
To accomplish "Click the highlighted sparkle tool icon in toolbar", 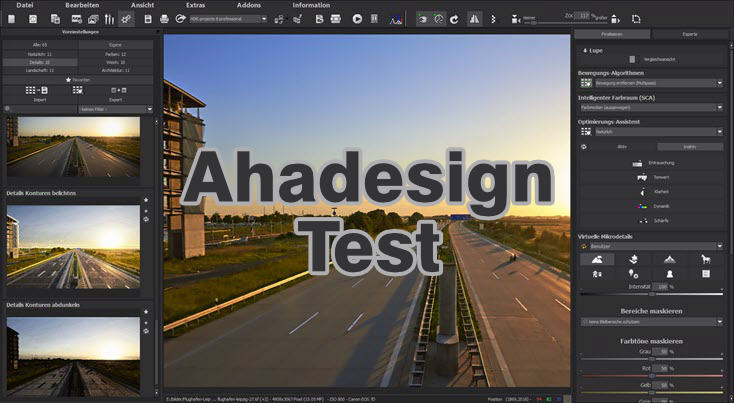I will click(x=126, y=19).
